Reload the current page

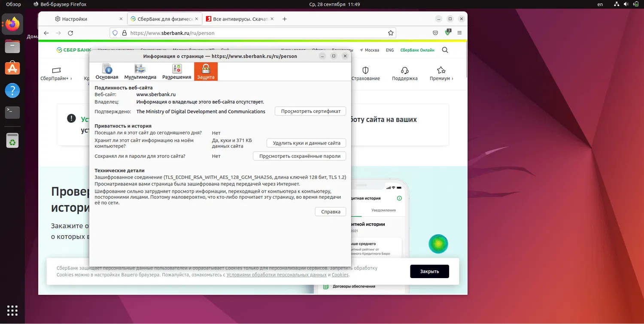click(x=70, y=33)
